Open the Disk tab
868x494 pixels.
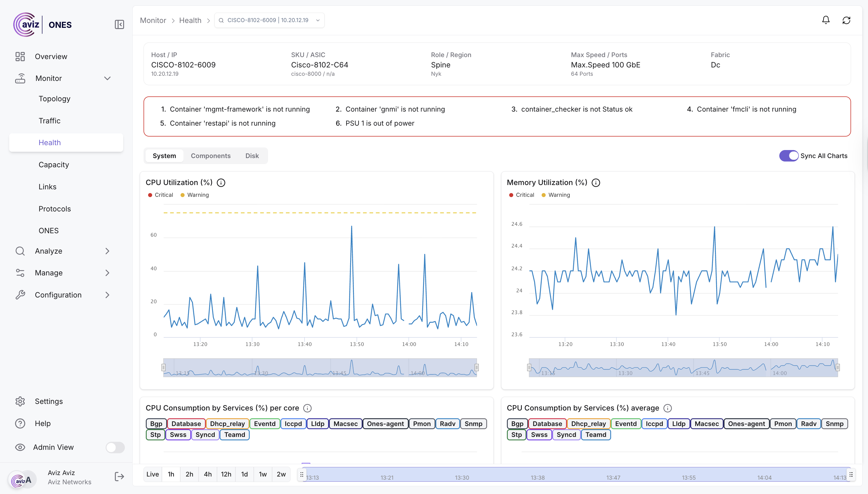pos(252,156)
